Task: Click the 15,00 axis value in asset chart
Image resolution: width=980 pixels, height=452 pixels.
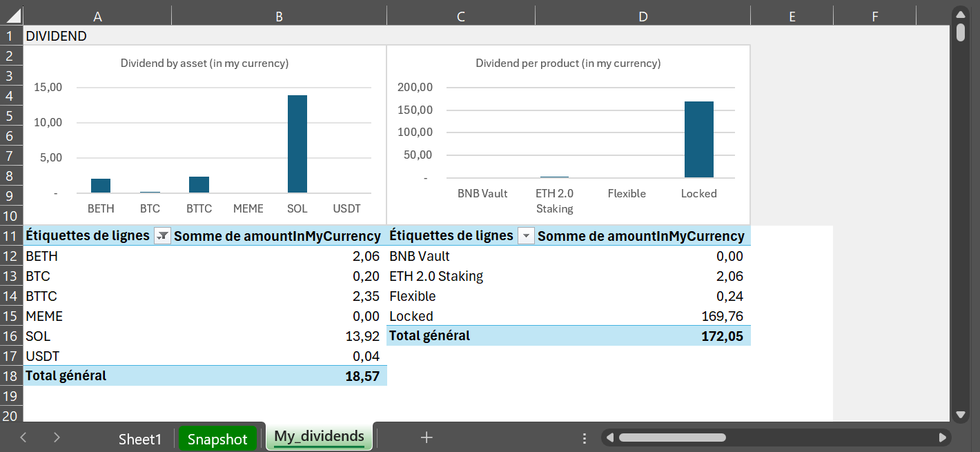Action: point(48,88)
